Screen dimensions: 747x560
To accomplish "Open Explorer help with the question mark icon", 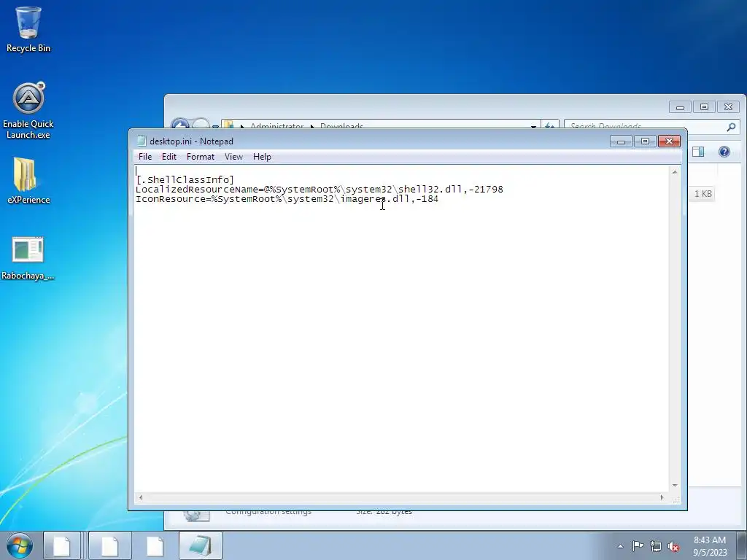I will [x=724, y=152].
